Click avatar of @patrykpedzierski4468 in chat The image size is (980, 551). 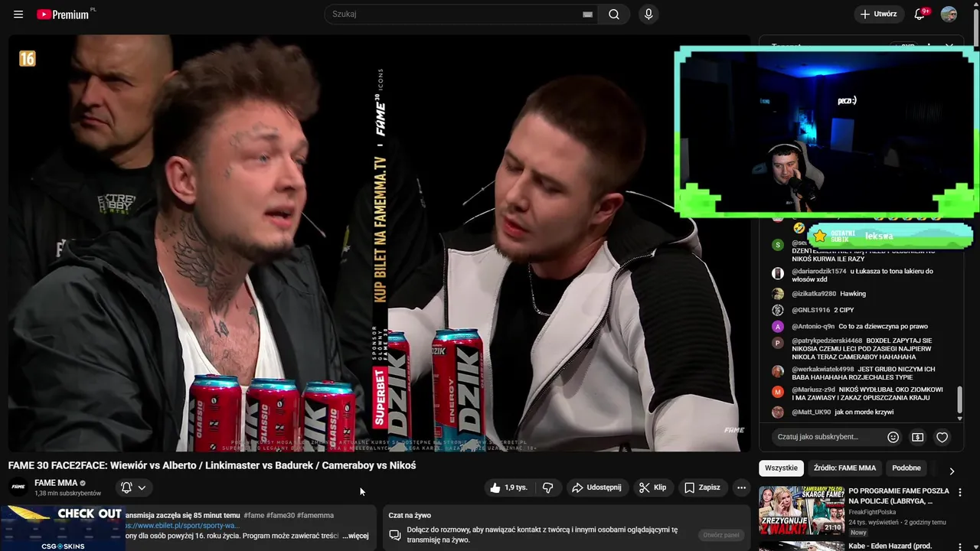(x=778, y=343)
